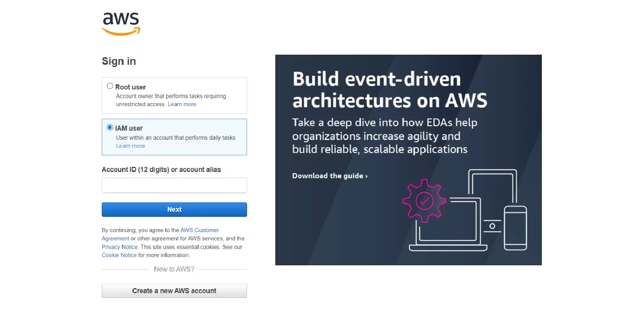644x316 pixels.
Task: Open Learn more link under Root user
Action: tap(182, 104)
